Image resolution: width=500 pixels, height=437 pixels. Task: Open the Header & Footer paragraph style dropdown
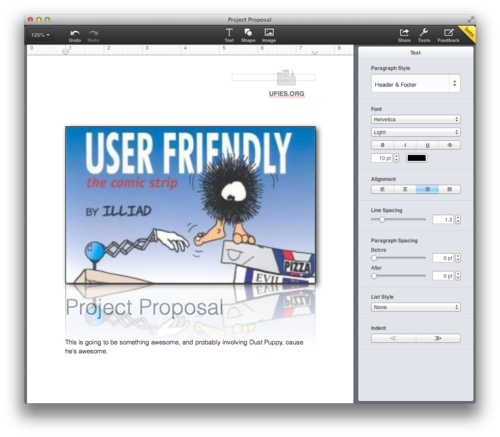point(416,83)
